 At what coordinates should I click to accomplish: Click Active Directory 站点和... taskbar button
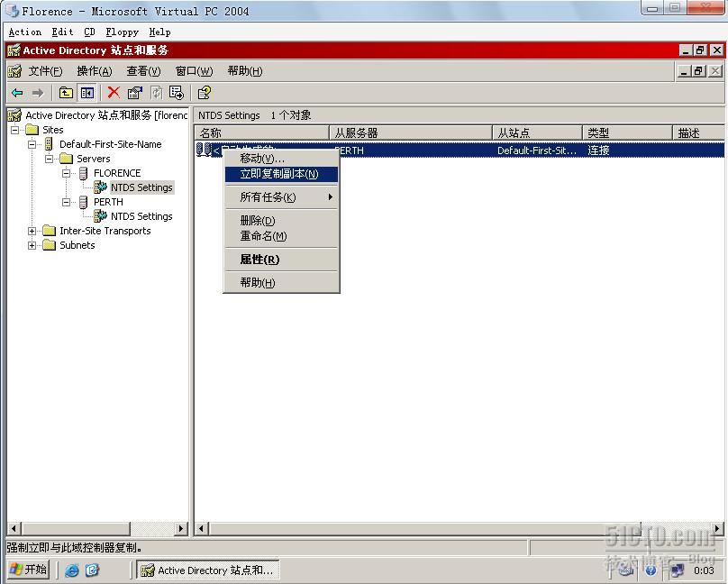207,570
